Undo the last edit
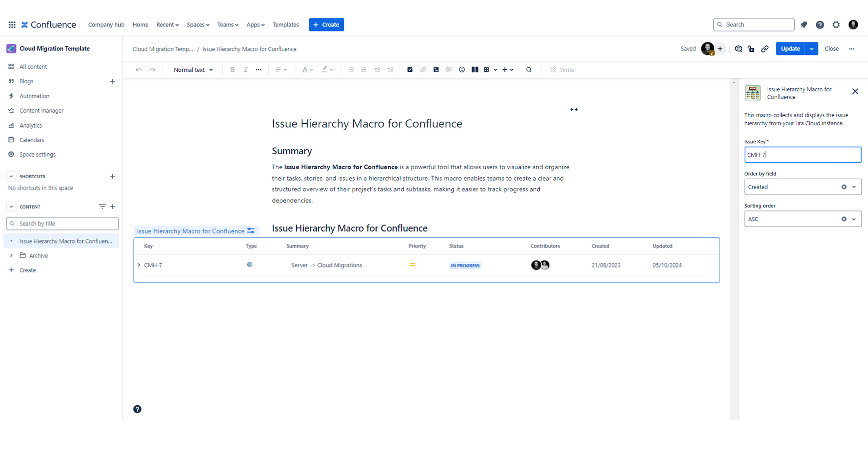Viewport: 868px width, 449px height. [x=139, y=70]
